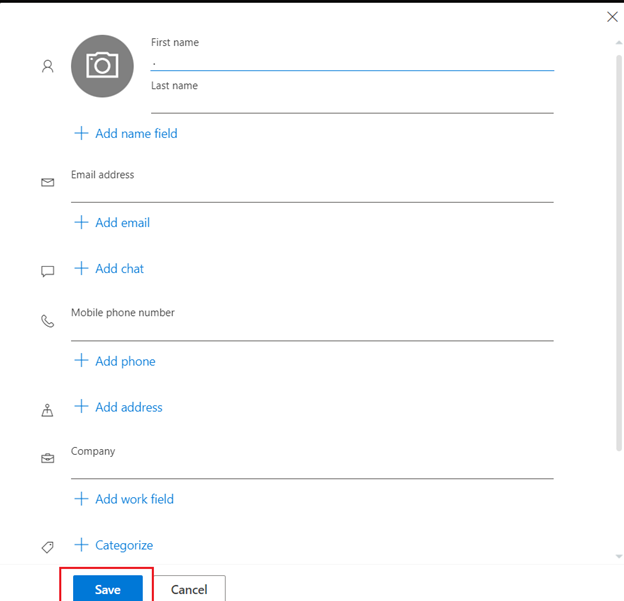Click the chat bubble icon

[48, 271]
